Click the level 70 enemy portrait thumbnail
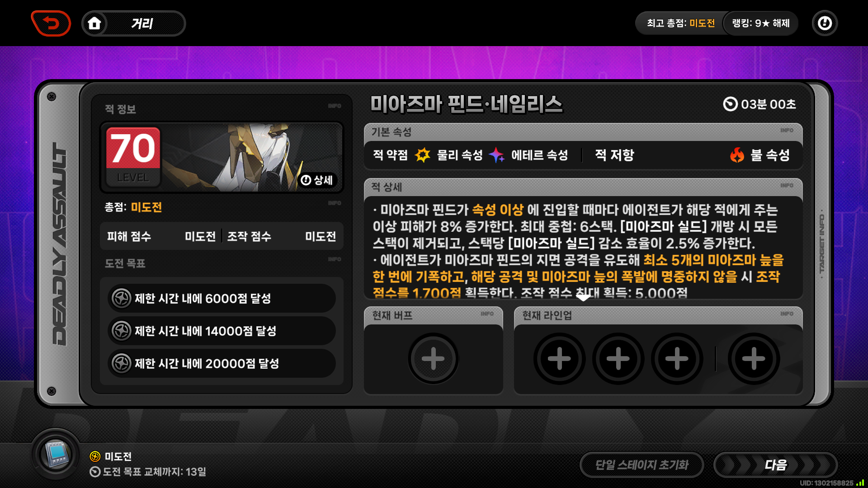This screenshot has width=868, height=488. click(222, 157)
